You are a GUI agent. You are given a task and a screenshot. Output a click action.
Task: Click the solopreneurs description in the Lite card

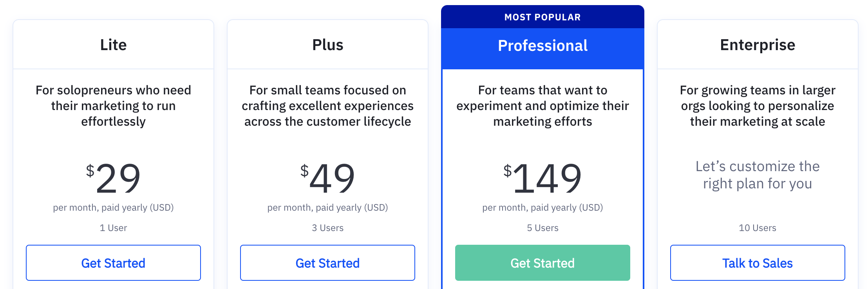tap(113, 106)
